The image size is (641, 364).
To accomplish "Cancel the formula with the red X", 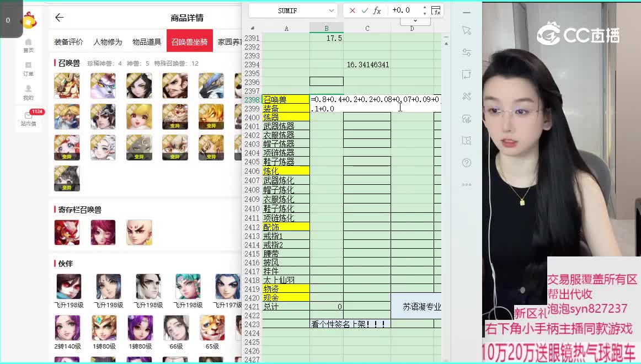I will pyautogui.click(x=351, y=10).
